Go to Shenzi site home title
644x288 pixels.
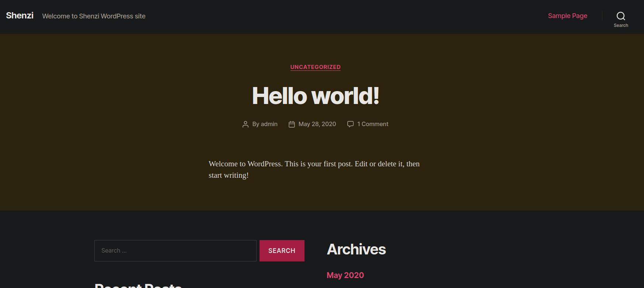tap(20, 15)
